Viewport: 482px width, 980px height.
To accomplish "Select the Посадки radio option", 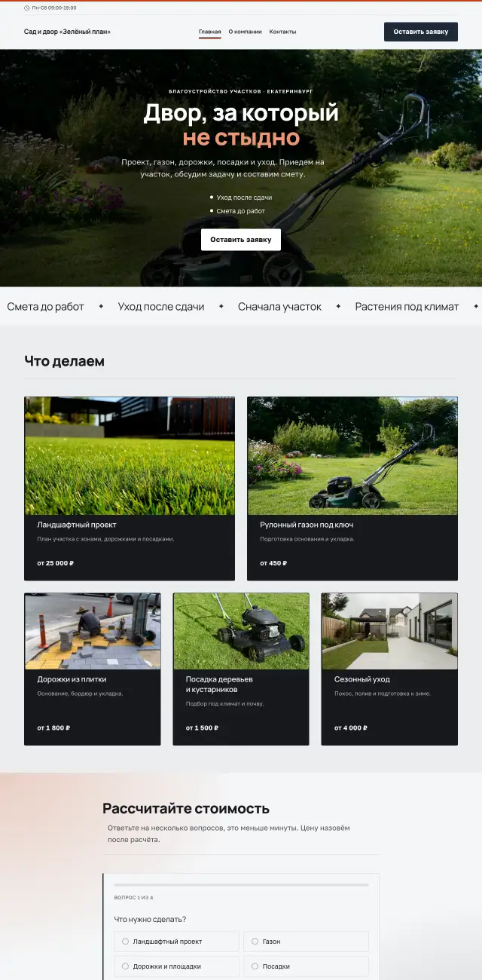I will coord(307,966).
